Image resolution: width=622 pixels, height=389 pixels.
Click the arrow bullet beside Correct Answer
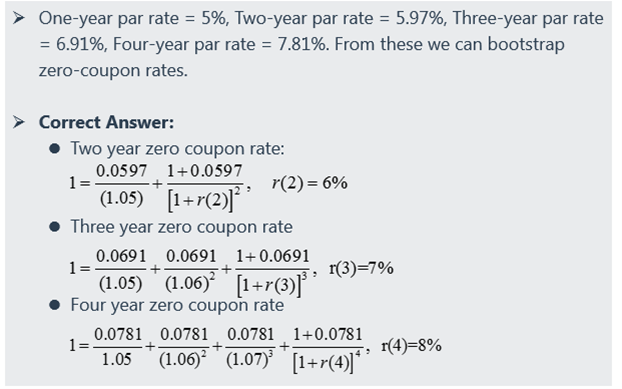click(x=18, y=122)
